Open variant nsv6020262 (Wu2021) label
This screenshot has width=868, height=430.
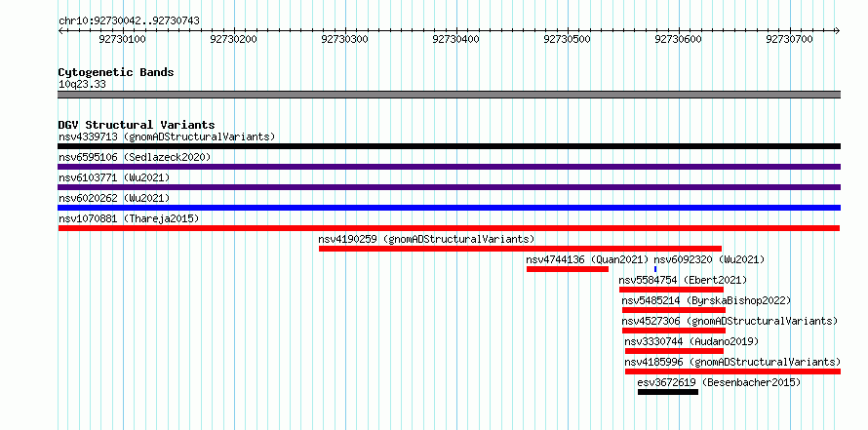pyautogui.click(x=114, y=198)
